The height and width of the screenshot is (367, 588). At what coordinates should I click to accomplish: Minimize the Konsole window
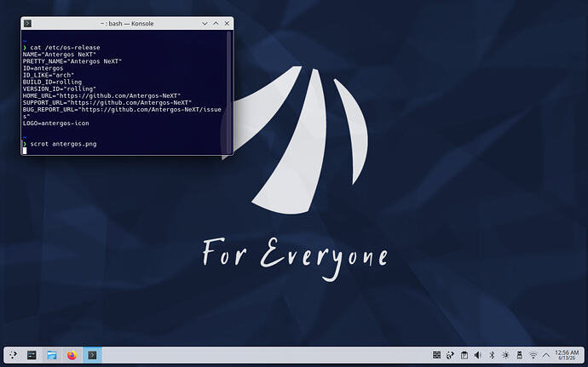pyautogui.click(x=205, y=23)
